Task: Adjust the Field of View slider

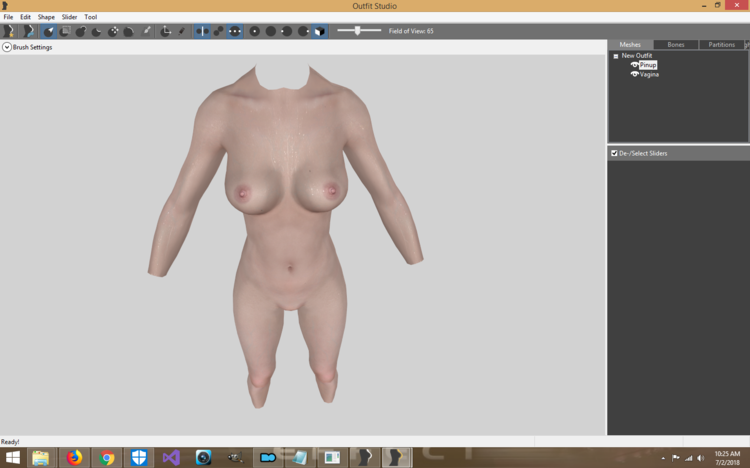Action: (359, 31)
